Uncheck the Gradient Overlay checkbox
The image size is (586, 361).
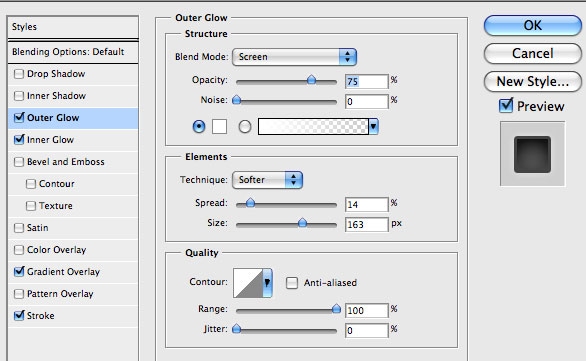click(x=19, y=272)
